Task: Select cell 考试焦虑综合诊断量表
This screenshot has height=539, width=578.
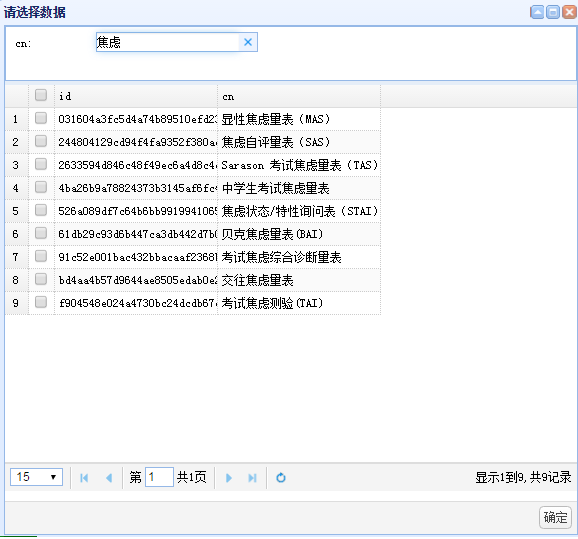Action: point(299,257)
